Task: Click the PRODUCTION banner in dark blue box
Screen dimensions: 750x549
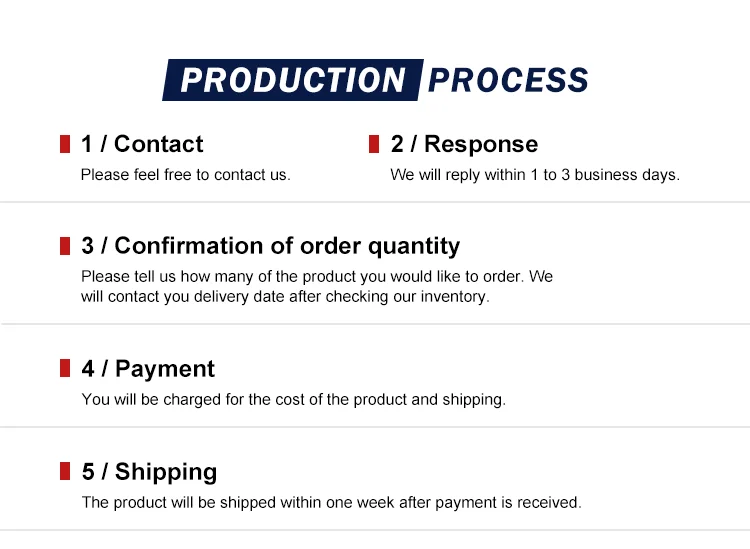Action: pos(293,80)
